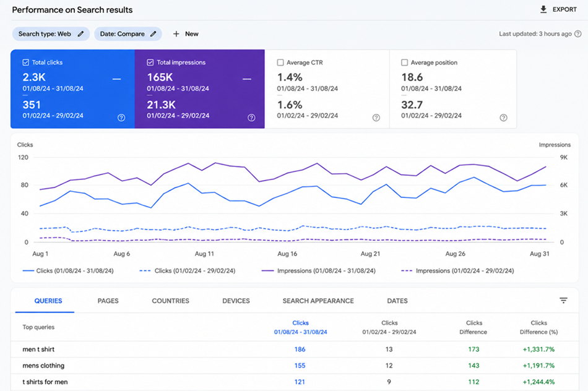Viewport: 588px width, 391px height.
Task: Click the 143 clicks difference value
Action: tap(473, 366)
